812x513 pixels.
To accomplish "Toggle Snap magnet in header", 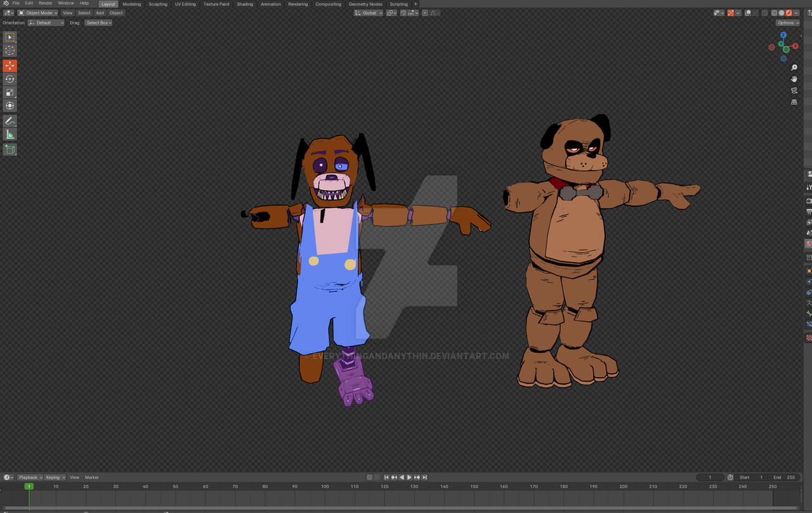I will click(x=403, y=13).
